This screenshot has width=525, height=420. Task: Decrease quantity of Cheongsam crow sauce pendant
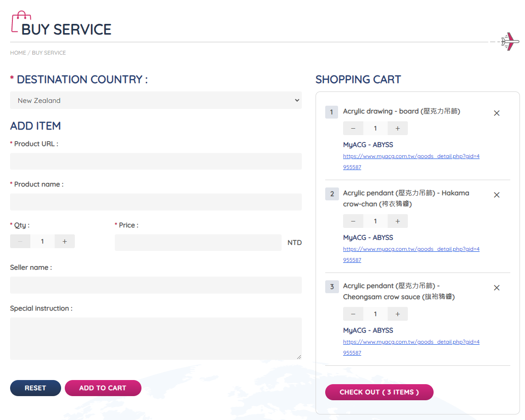(353, 314)
